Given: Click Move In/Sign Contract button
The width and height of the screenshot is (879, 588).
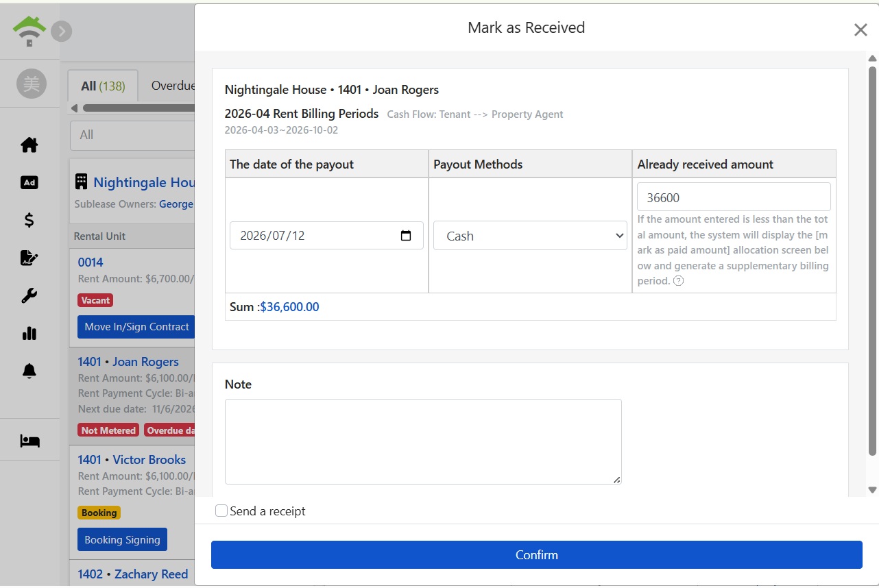Looking at the screenshot, I should (136, 327).
